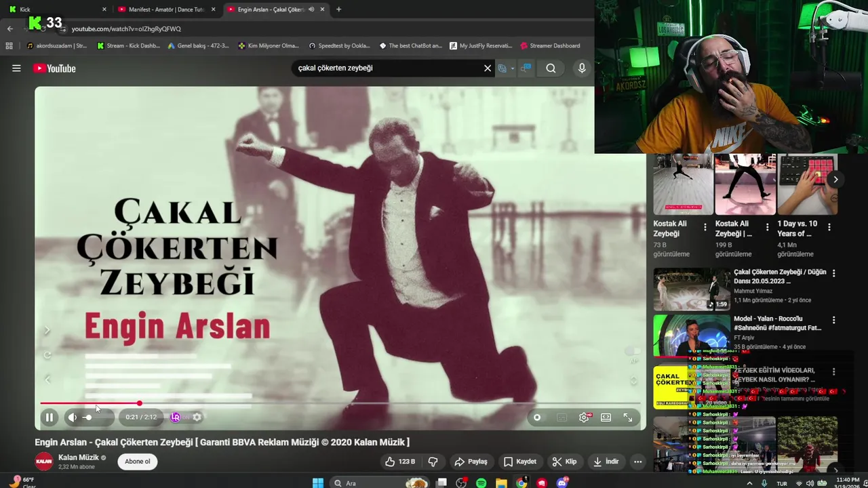Open Spotify from the taskbar
Screen dimensions: 868x488
coord(481,483)
